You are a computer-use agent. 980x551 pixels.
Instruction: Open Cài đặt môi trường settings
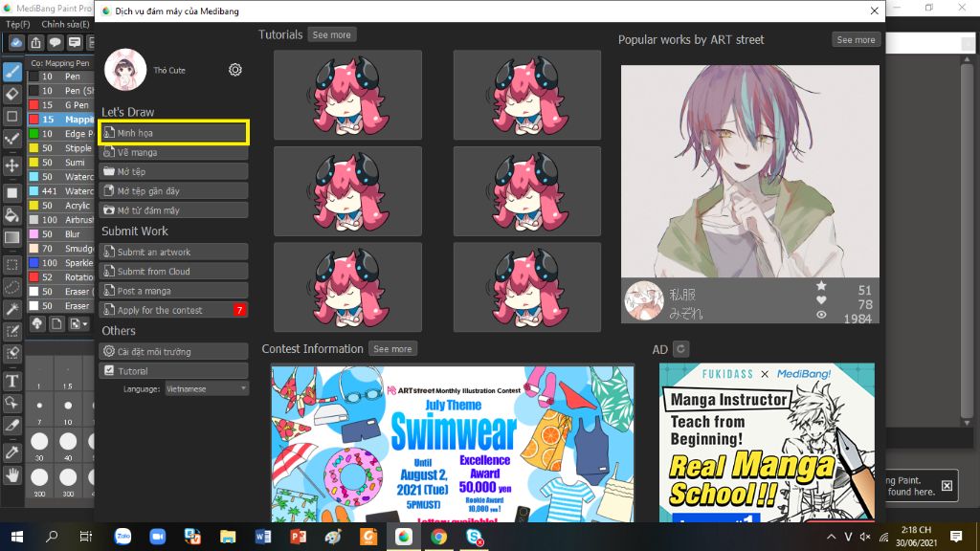174,351
